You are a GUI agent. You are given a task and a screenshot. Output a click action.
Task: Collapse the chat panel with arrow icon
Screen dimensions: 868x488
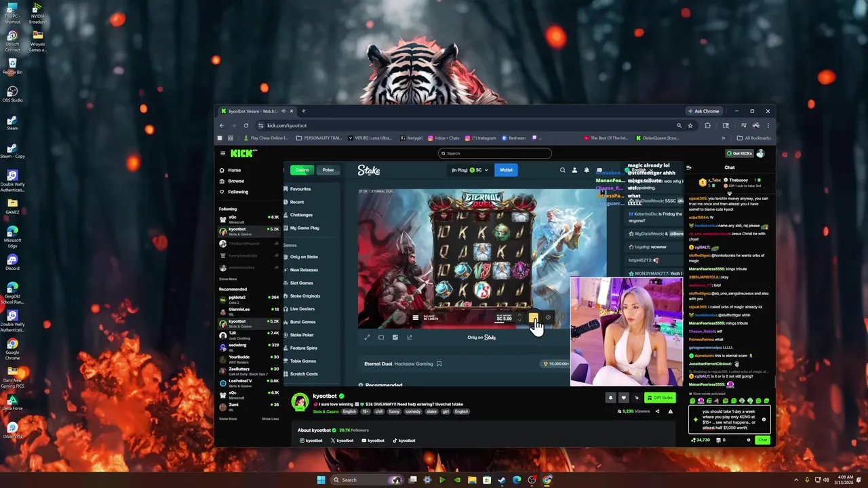click(689, 167)
